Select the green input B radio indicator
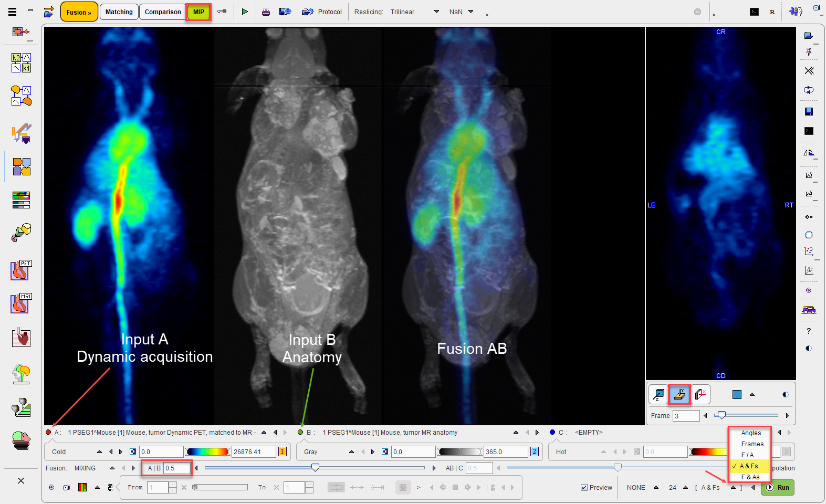The height and width of the screenshot is (504, 826). 300,432
